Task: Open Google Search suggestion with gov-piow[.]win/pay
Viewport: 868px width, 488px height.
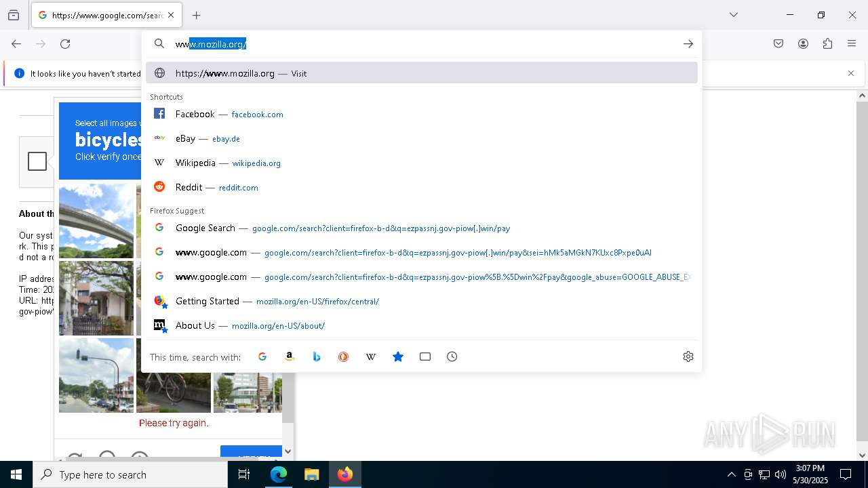Action: [422, 228]
